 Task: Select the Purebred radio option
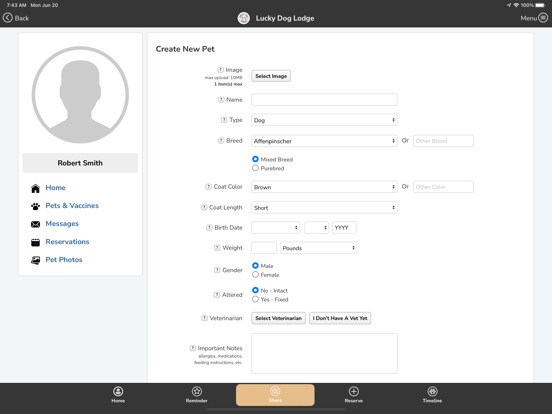click(x=255, y=168)
